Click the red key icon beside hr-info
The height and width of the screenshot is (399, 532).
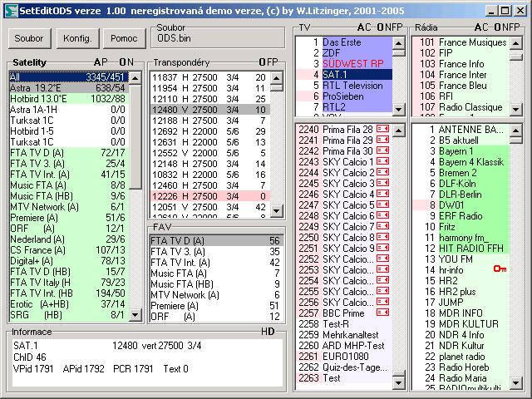tap(500, 269)
